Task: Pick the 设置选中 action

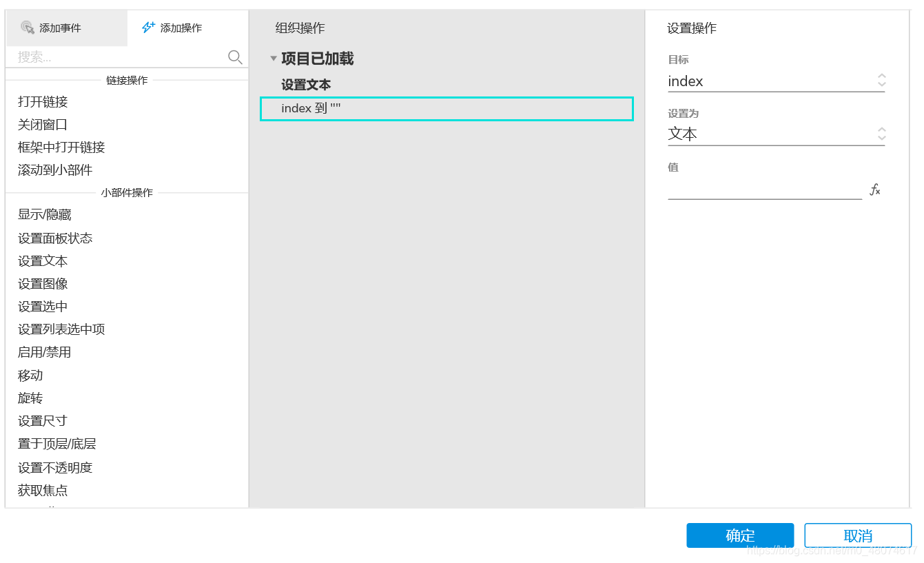Action: [x=43, y=307]
